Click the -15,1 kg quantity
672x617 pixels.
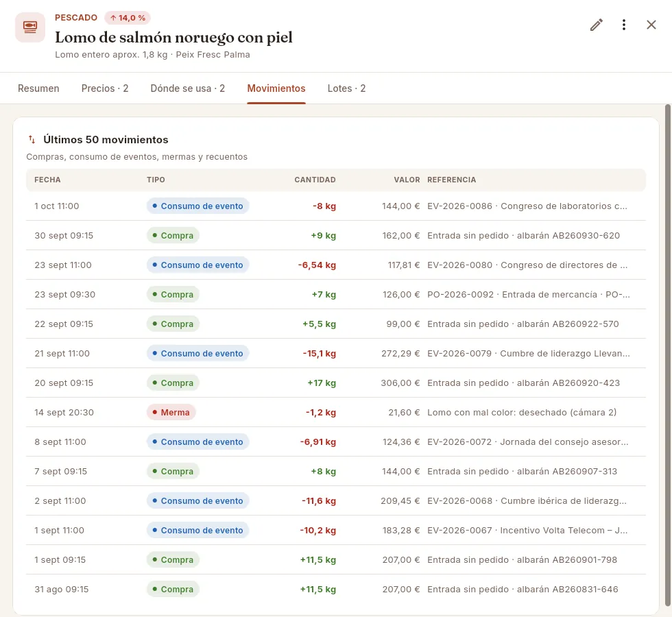(x=320, y=354)
